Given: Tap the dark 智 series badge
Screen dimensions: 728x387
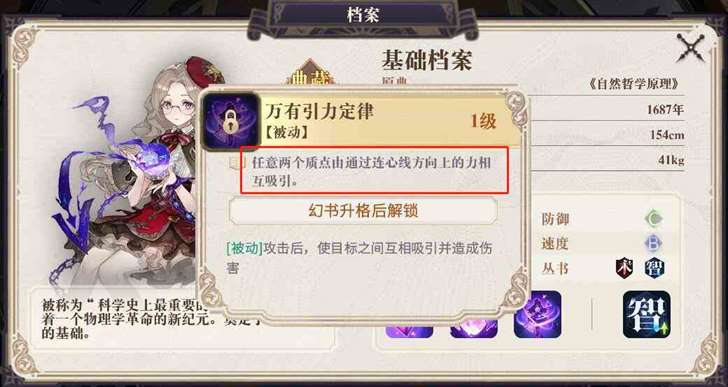Looking at the screenshot, I should (654, 268).
